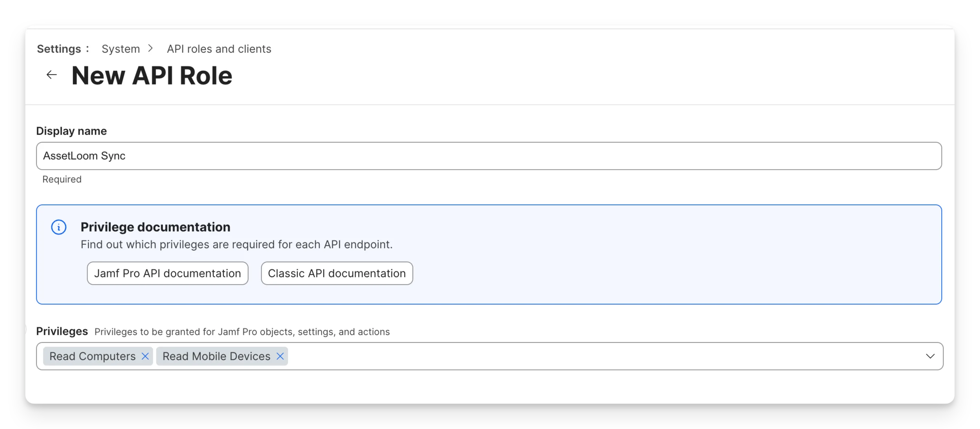Remove the Read Mobile Devices privilege tag

tap(280, 356)
